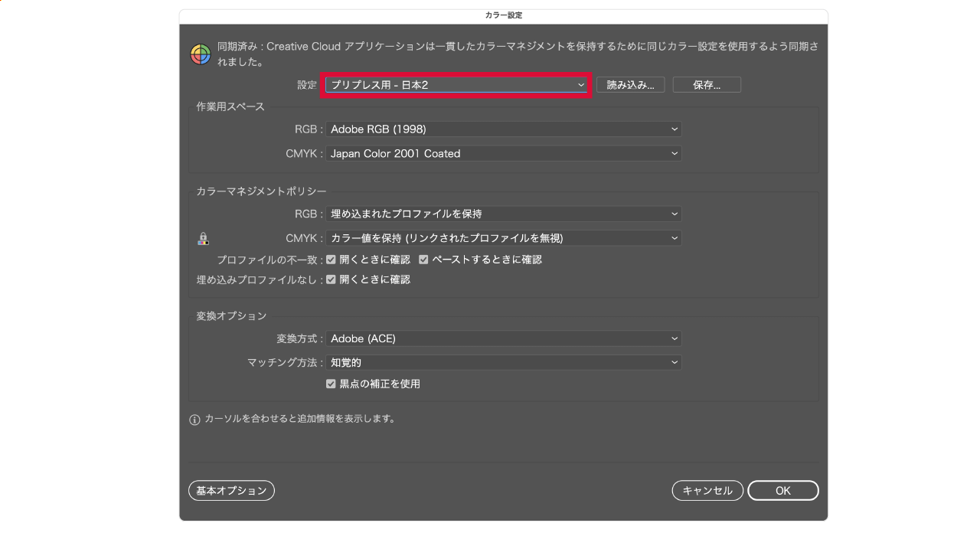Toggle missing profile 開くときに確認 checkbox

[x=332, y=280]
